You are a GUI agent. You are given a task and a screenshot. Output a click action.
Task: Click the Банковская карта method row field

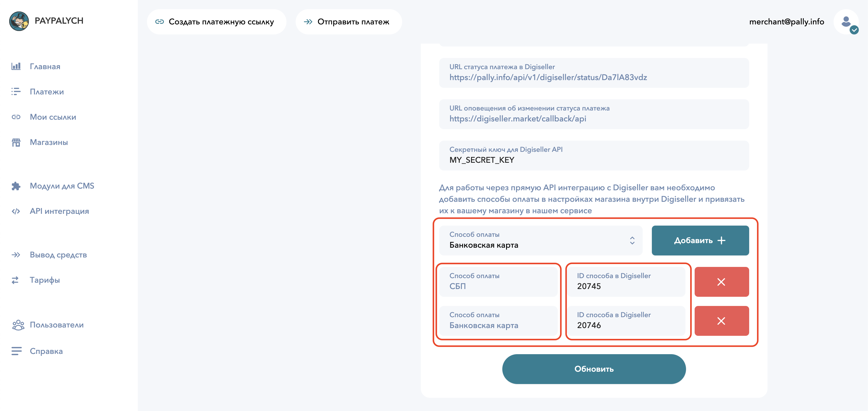click(x=498, y=321)
